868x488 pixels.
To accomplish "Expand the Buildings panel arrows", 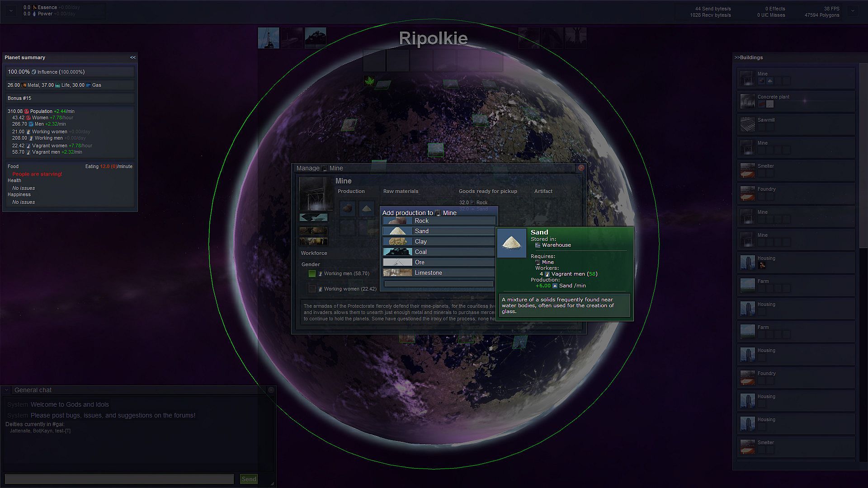I will [x=737, y=57].
